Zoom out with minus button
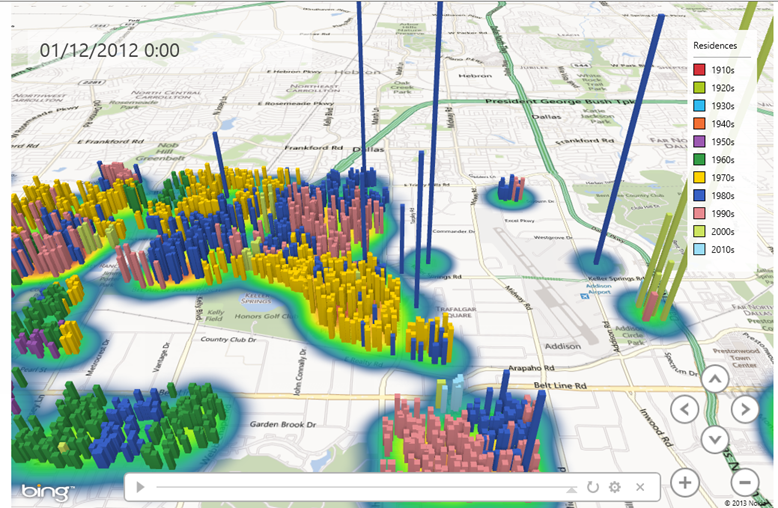Viewport: 778px width, 508px height. tap(745, 483)
